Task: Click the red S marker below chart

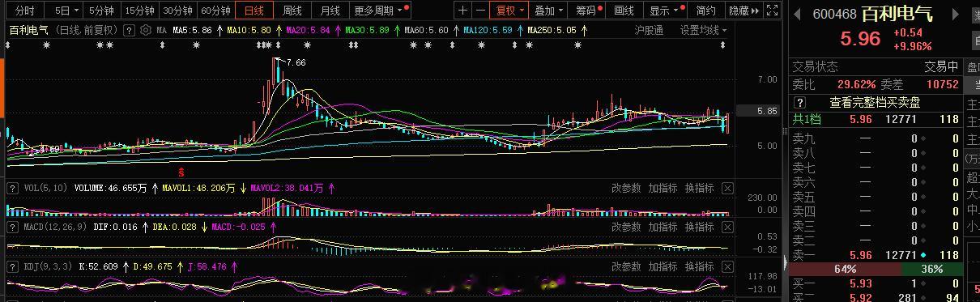Action: [182, 172]
